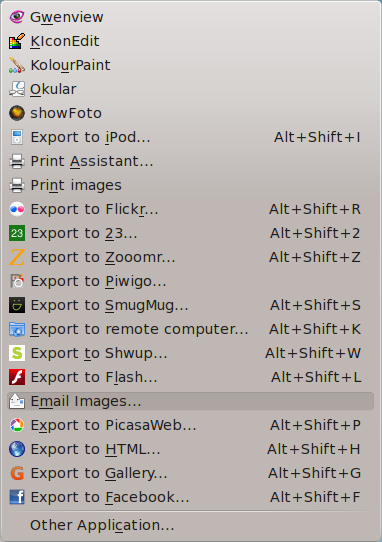
Task: Choose Export to HTML...
Action: (x=190, y=449)
